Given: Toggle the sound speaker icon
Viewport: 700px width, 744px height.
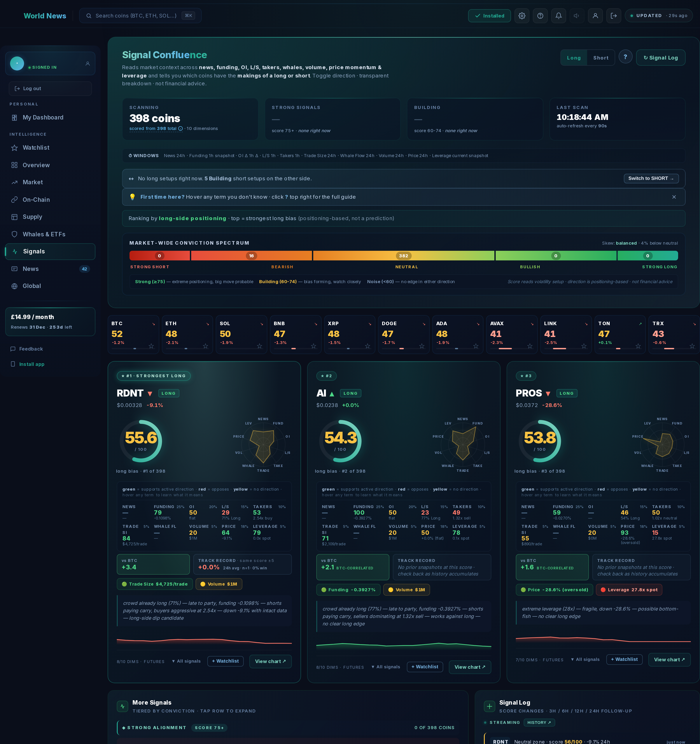Looking at the screenshot, I should [577, 16].
